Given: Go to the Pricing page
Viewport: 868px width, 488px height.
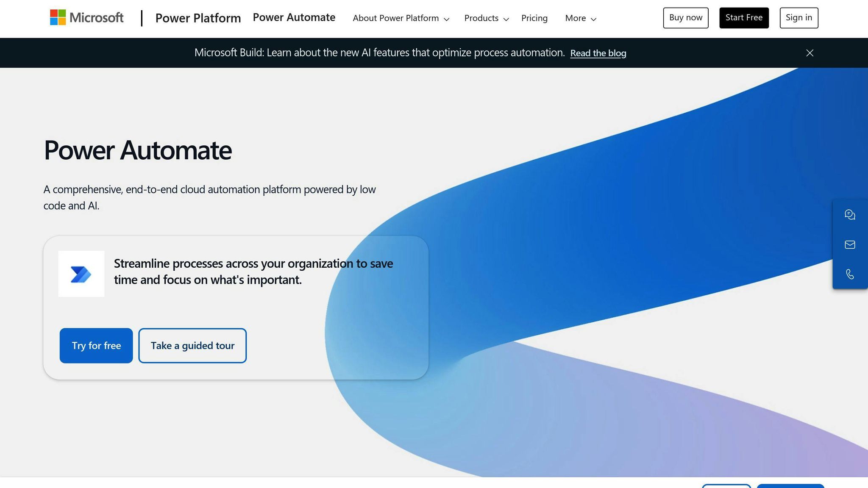Looking at the screenshot, I should (534, 18).
